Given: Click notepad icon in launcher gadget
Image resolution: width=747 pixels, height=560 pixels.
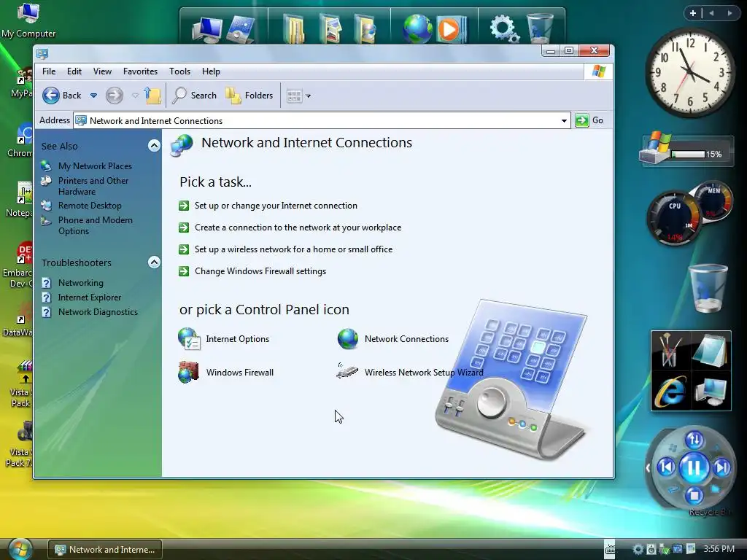Looking at the screenshot, I should pos(710,351).
